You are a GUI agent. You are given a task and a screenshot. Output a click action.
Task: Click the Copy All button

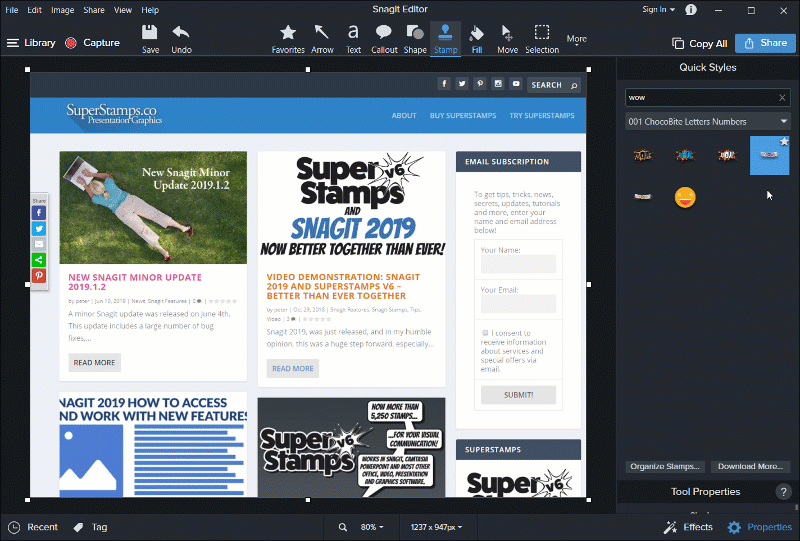pyautogui.click(x=699, y=43)
